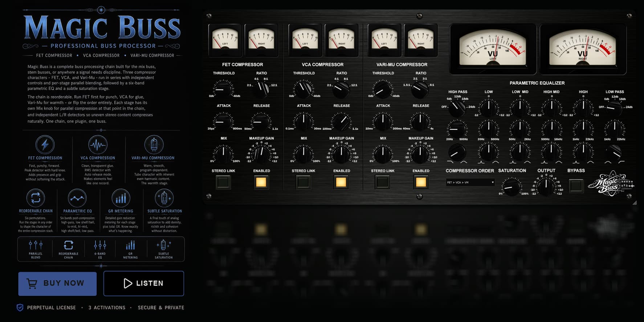Screen dimensions: 644x322
Task: Click the High Pass frequency knob
Action: pos(457,129)
